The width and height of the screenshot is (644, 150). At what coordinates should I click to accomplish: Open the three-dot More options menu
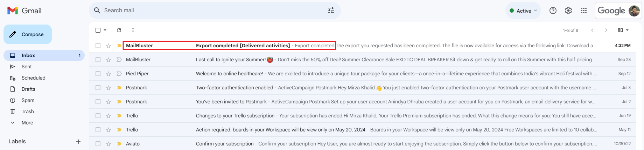133,30
